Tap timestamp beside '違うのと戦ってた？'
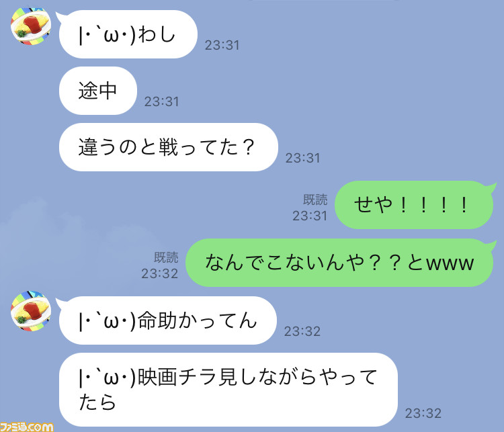The width and height of the screenshot is (504, 432). pyautogui.click(x=303, y=158)
